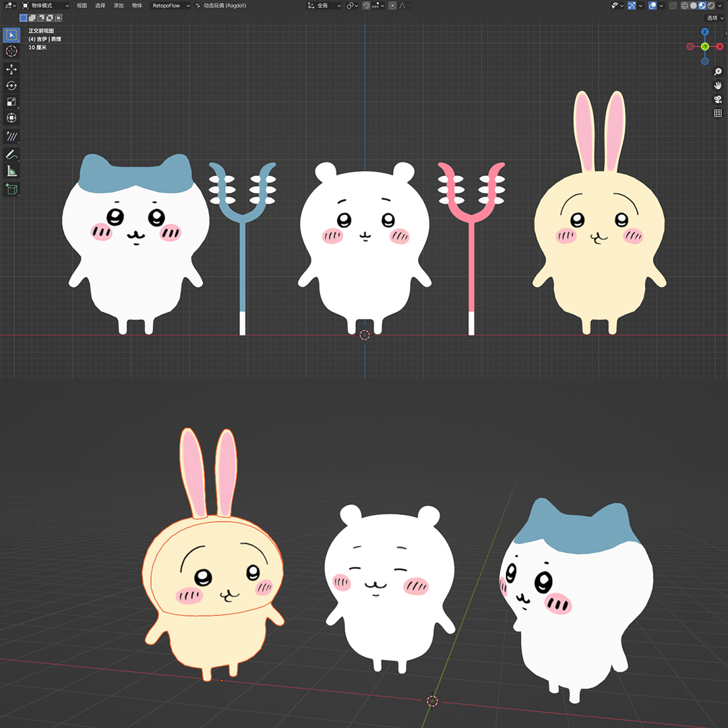This screenshot has height=728, width=728.
Task: Toggle Proportional Editing button
Action: [392, 5]
